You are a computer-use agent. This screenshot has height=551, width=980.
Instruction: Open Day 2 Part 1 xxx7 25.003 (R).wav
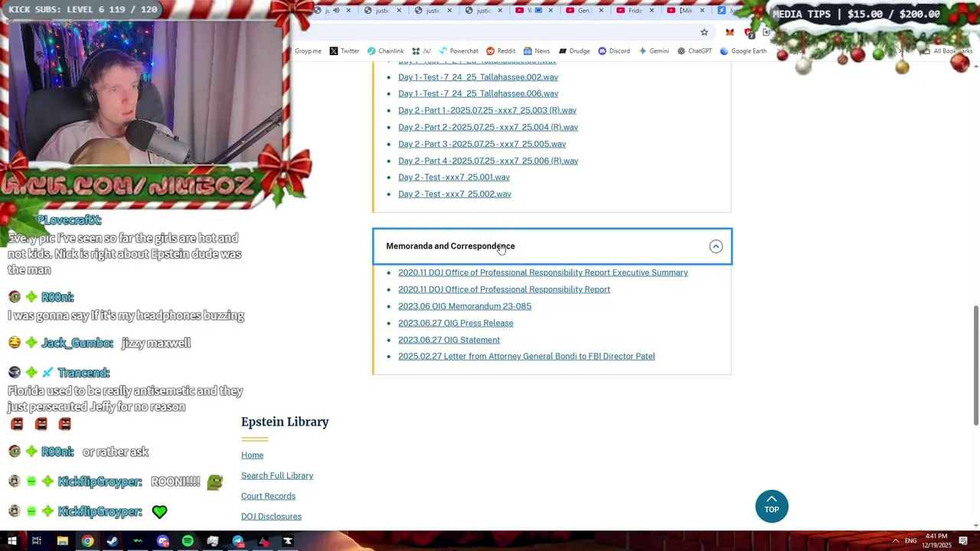487,110
